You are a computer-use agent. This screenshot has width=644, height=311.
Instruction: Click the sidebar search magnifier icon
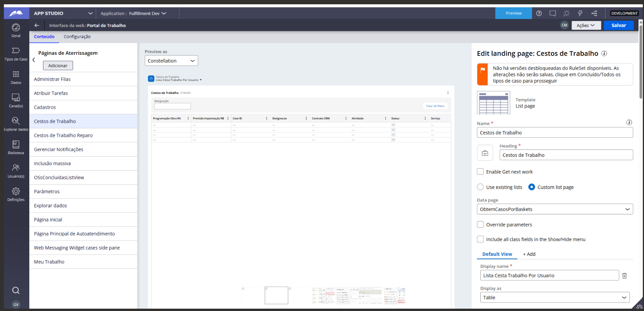[16, 290]
